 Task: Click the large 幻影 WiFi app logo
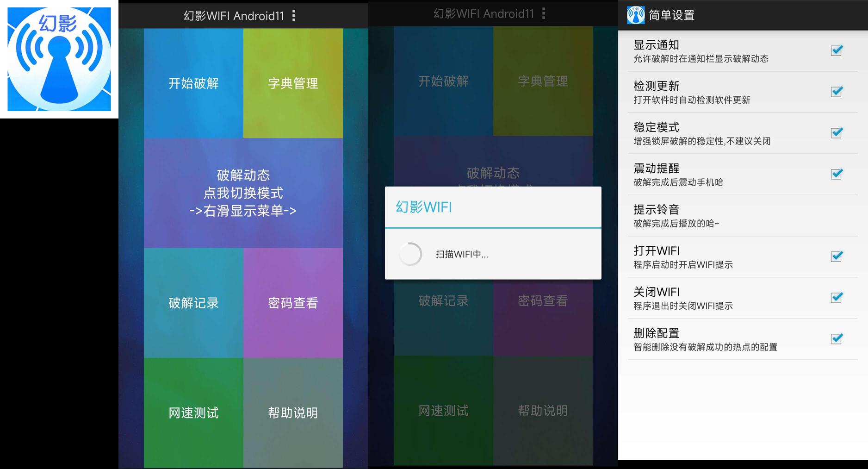coord(59,59)
